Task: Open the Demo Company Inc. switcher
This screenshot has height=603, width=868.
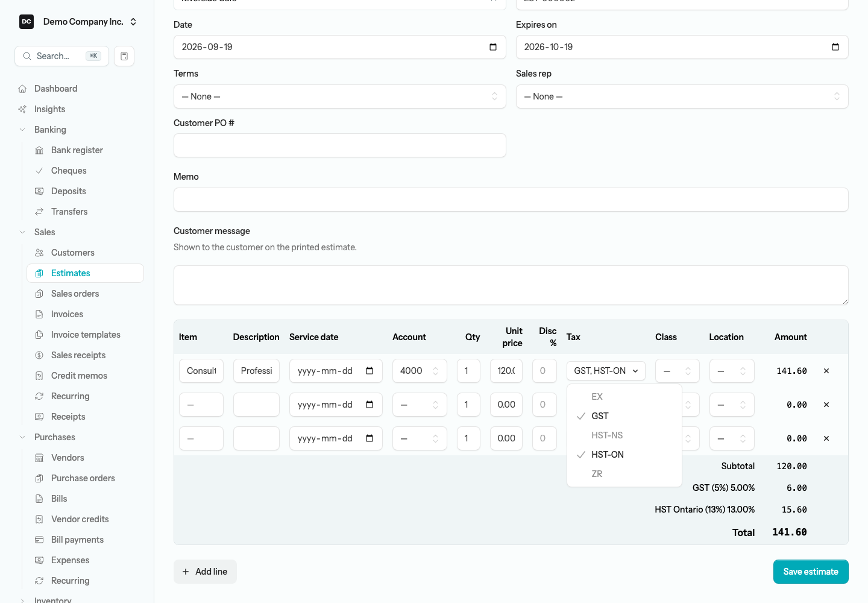Action: [x=78, y=22]
